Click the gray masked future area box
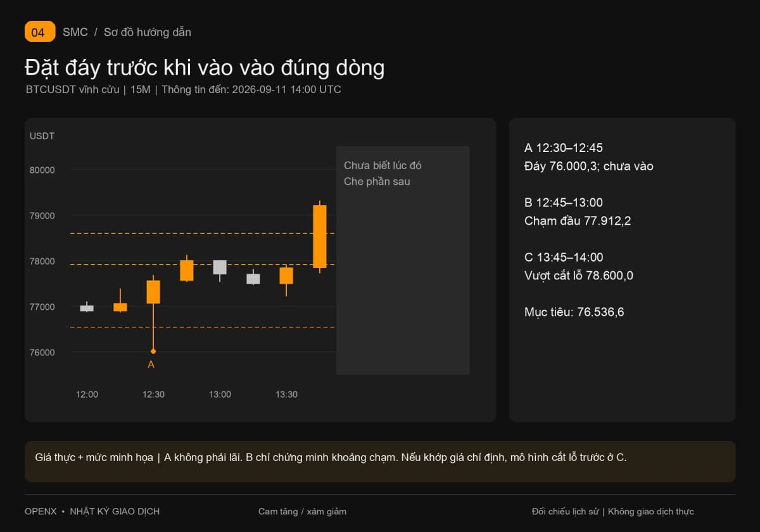Viewport: 760px width, 532px height. [403, 260]
